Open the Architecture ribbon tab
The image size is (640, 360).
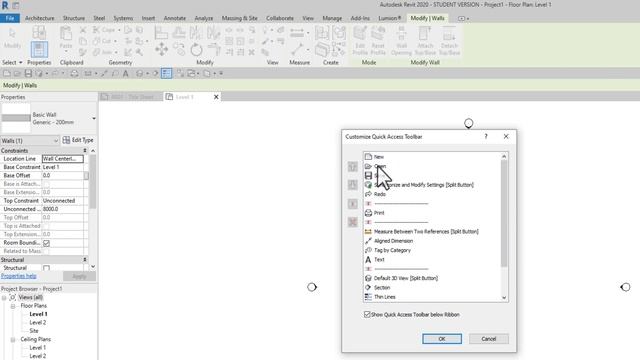40,18
